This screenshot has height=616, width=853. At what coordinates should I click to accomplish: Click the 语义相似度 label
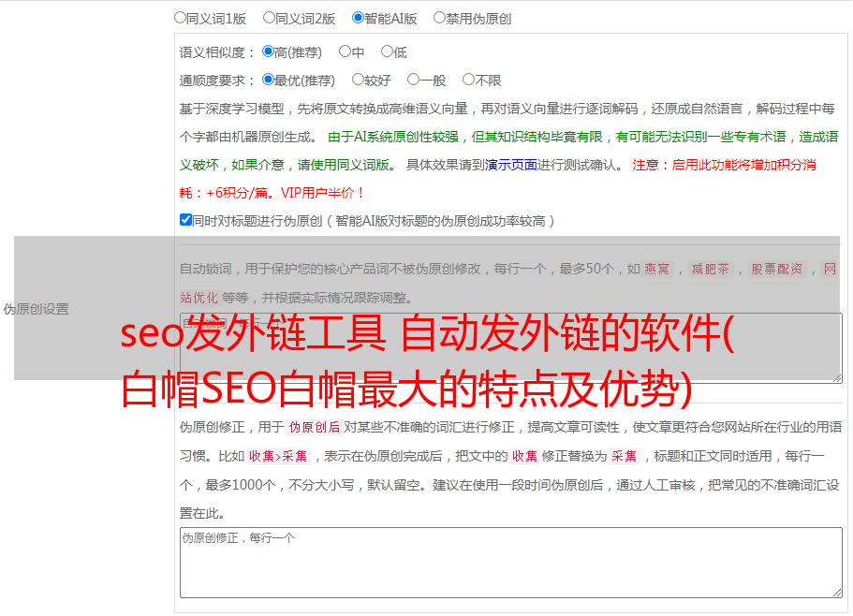pos(217,52)
